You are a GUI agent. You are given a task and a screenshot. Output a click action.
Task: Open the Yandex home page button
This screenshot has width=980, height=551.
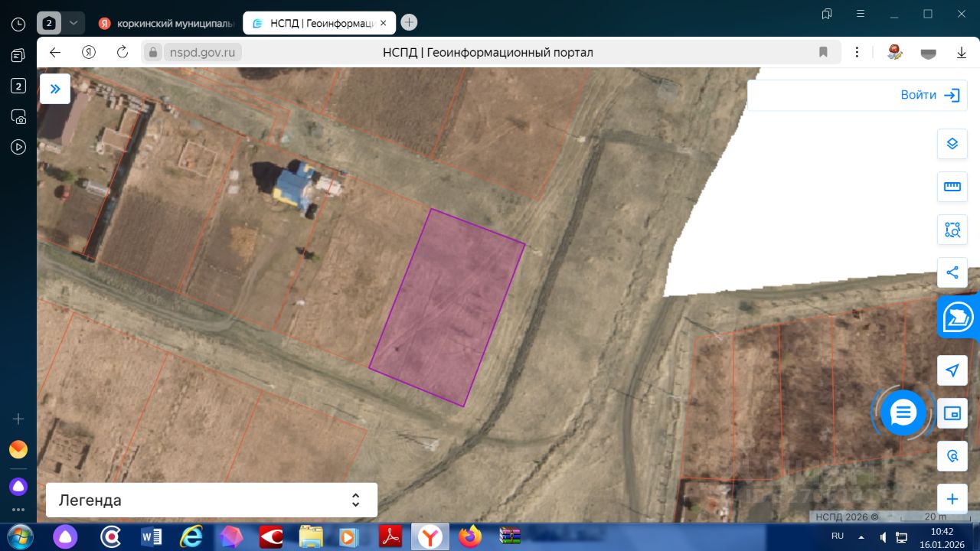[x=89, y=52]
